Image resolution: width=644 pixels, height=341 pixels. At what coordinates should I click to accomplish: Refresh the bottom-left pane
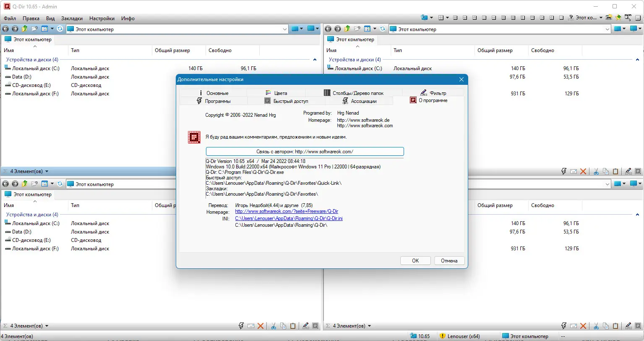(x=60, y=184)
